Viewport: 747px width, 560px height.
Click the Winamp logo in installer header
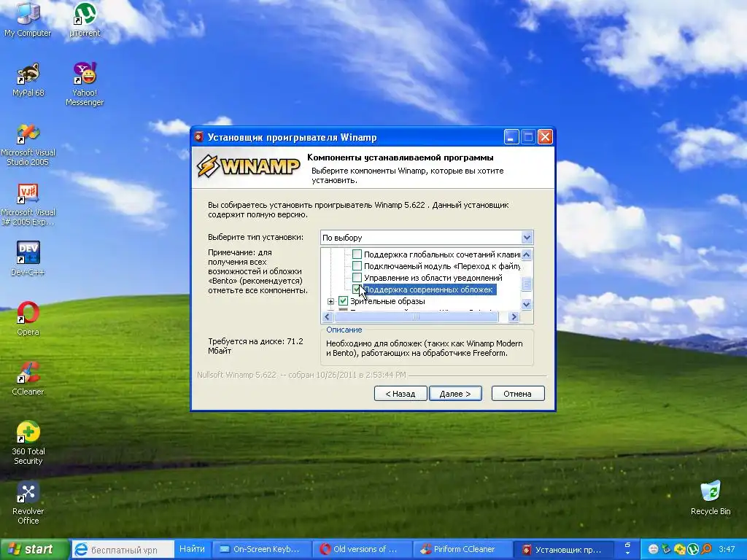[x=249, y=167]
